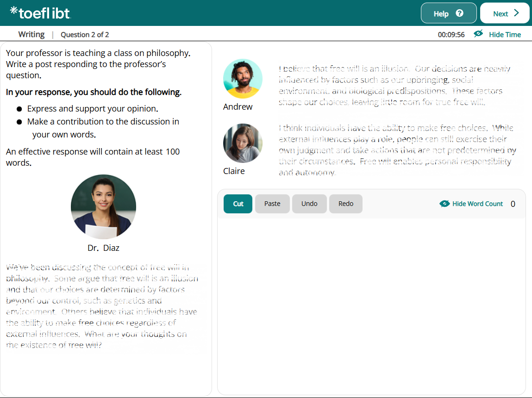Click the question mark icon in Help
This screenshot has width=532, height=398.
(x=459, y=13)
